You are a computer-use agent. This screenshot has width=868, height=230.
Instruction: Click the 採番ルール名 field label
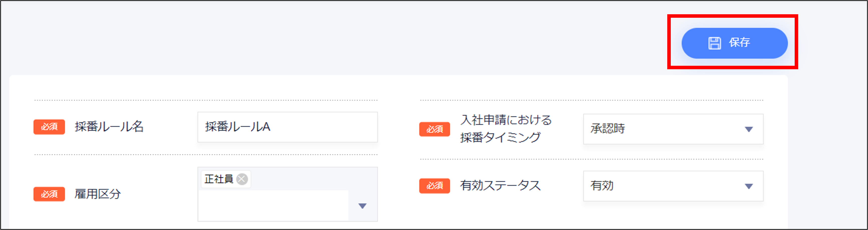coord(109,127)
